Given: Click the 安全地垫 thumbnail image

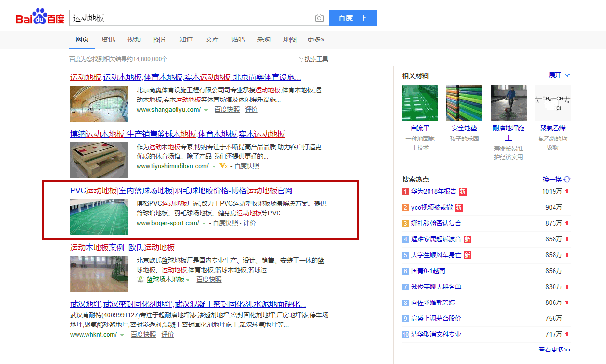Looking at the screenshot, I should pyautogui.click(x=464, y=103).
